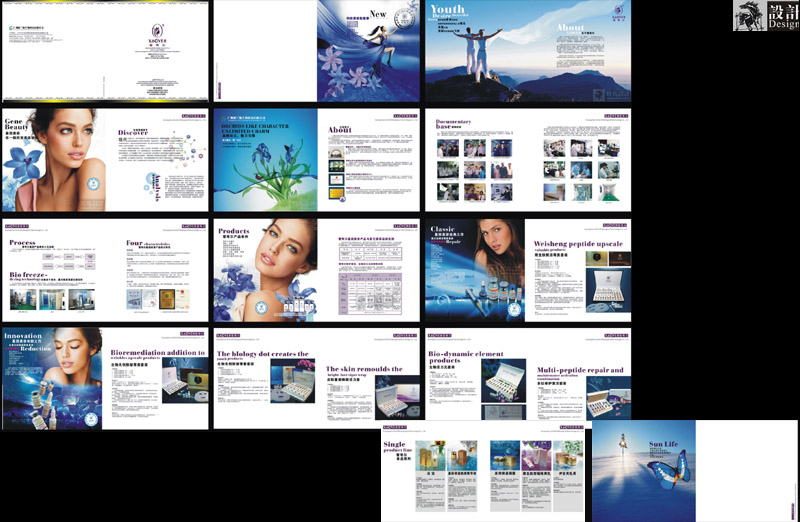800x522 pixels.
Task: Click 'Multi-peptide repair and' heading
Action: [x=580, y=369]
